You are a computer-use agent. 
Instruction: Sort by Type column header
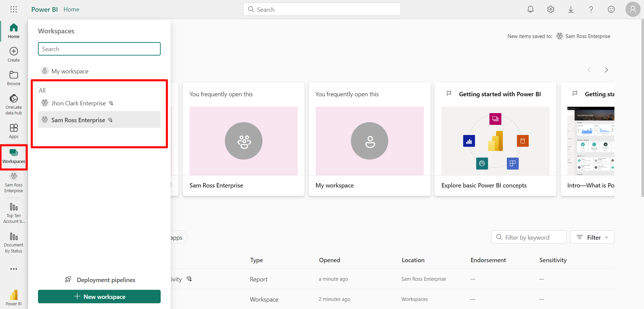click(256, 260)
